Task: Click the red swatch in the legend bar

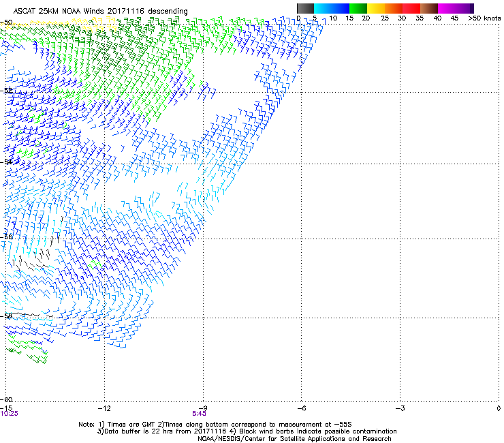Action: 411,9
